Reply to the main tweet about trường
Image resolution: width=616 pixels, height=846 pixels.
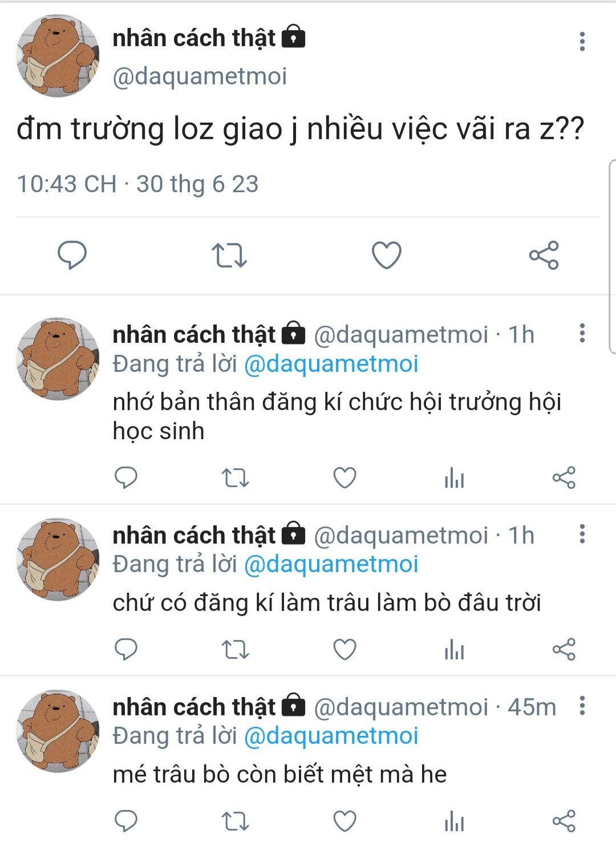72,255
